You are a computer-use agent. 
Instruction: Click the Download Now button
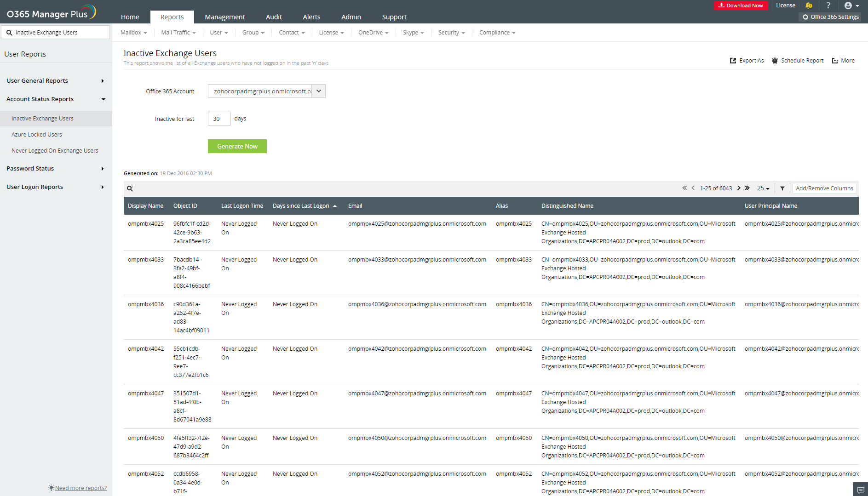[x=741, y=6]
